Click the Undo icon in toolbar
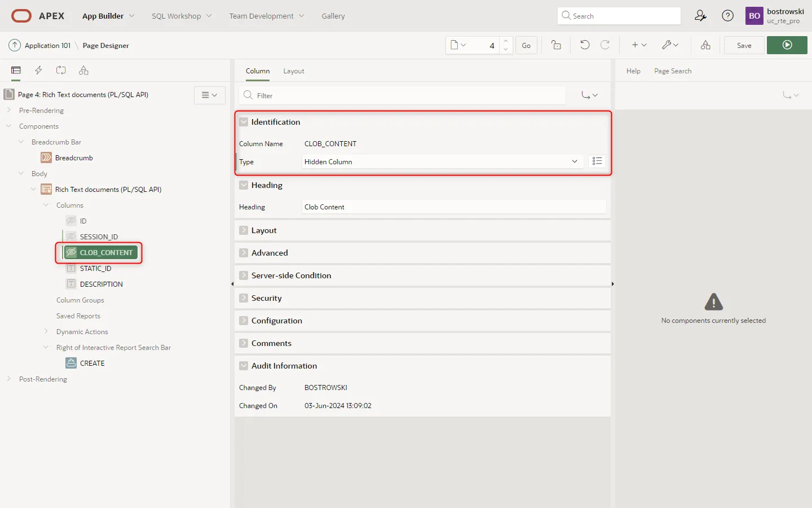812x508 pixels. [585, 45]
